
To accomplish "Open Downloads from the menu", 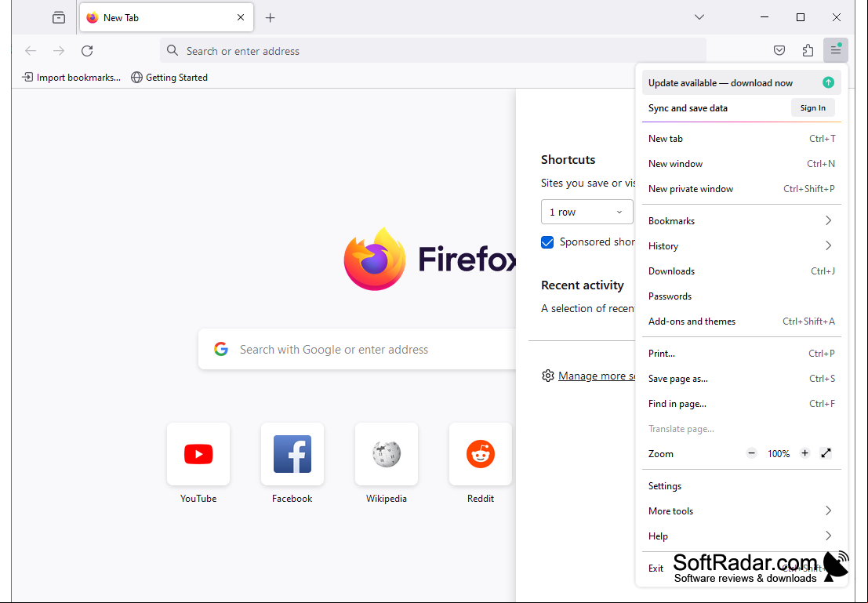I will (x=741, y=271).
